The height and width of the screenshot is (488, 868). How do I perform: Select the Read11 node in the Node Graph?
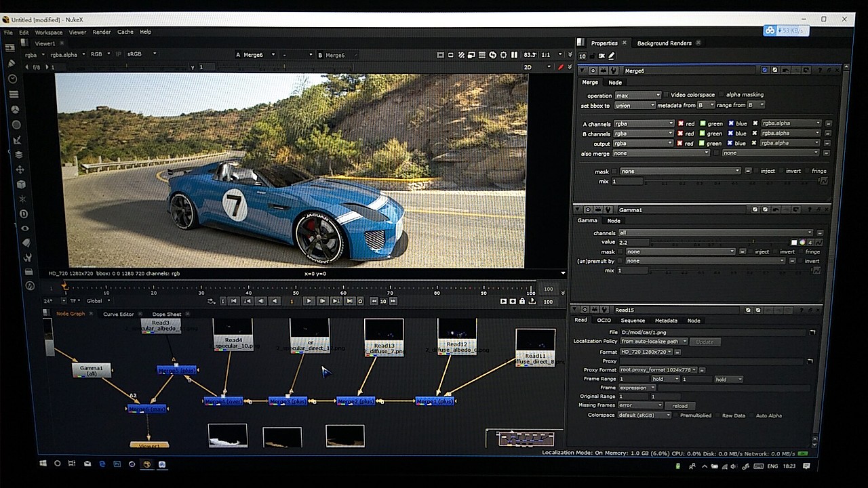[535, 348]
